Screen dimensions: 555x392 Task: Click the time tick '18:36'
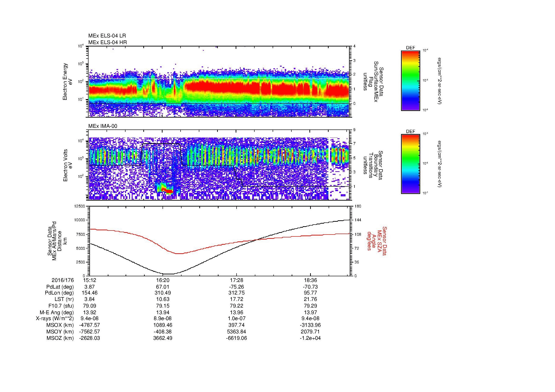point(310,280)
